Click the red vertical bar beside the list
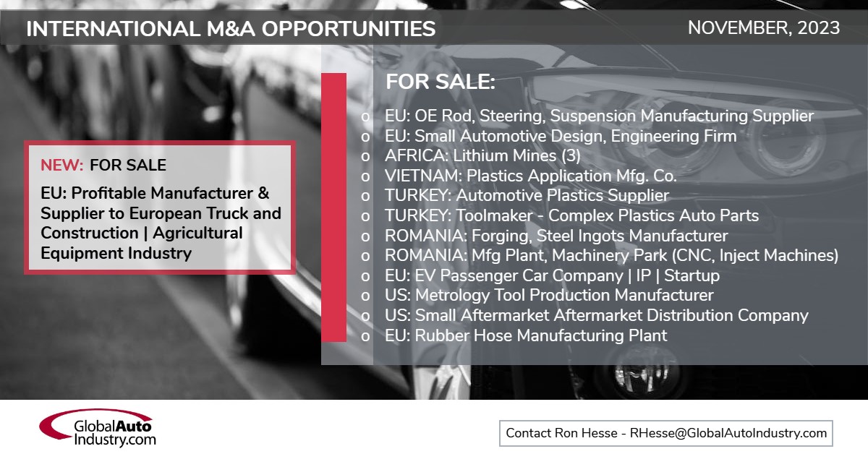 pyautogui.click(x=333, y=206)
